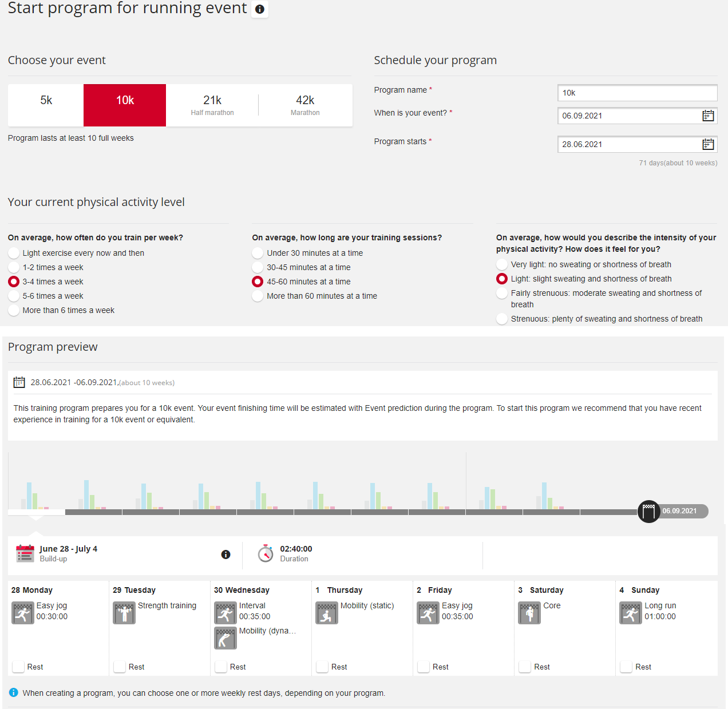The height and width of the screenshot is (709, 728).
Task: Open Friday Easy jog running icon
Action: (x=428, y=613)
